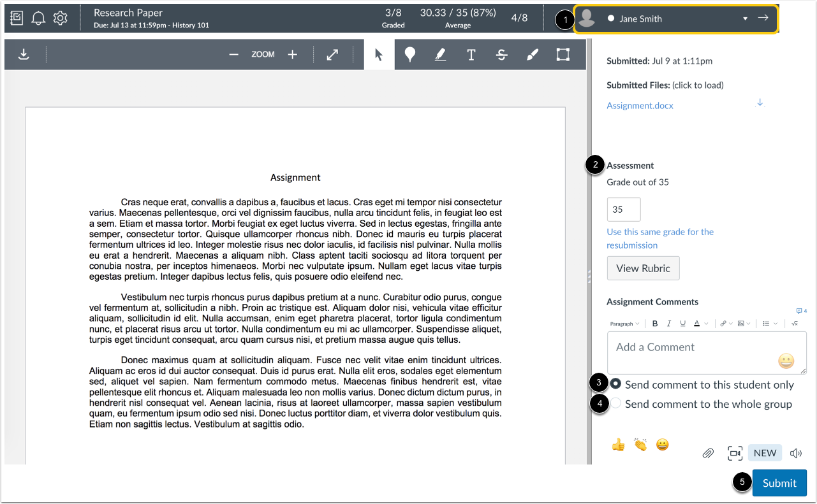
Task: Open the Assignment.docx file link
Action: pyautogui.click(x=640, y=105)
